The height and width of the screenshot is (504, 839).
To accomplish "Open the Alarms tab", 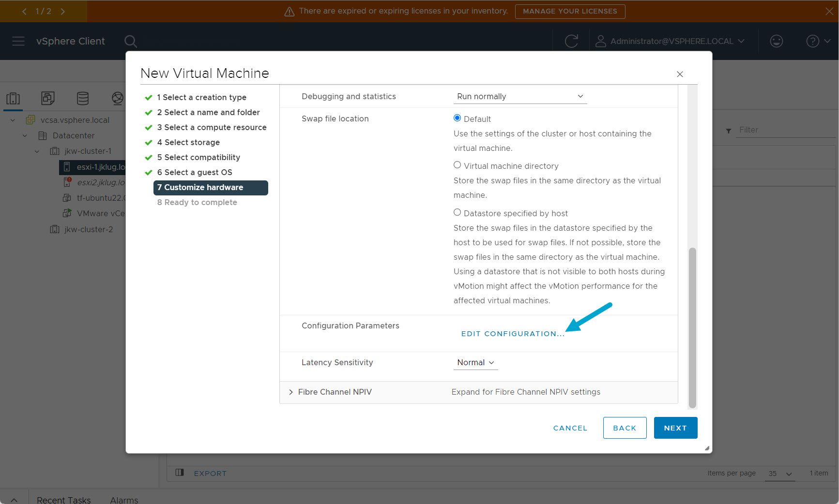I will click(x=124, y=500).
